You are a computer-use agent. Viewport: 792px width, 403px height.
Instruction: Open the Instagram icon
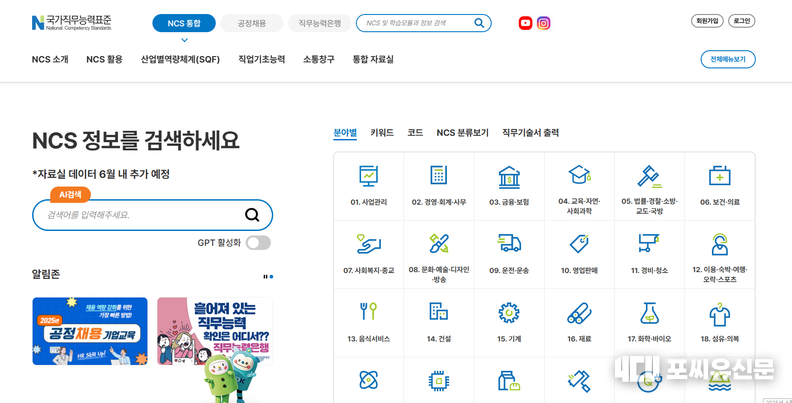[x=543, y=23]
